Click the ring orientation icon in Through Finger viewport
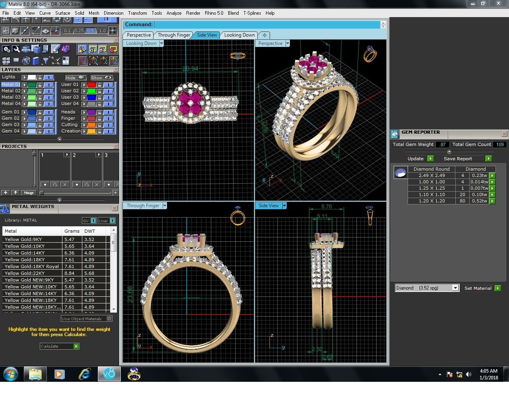This screenshot has height=420, width=509. [238, 216]
